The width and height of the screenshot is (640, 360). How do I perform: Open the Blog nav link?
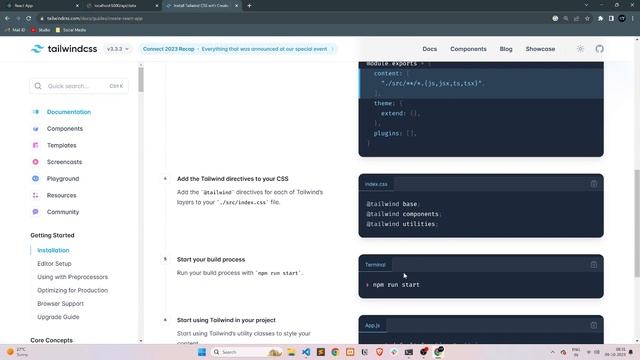(x=506, y=49)
